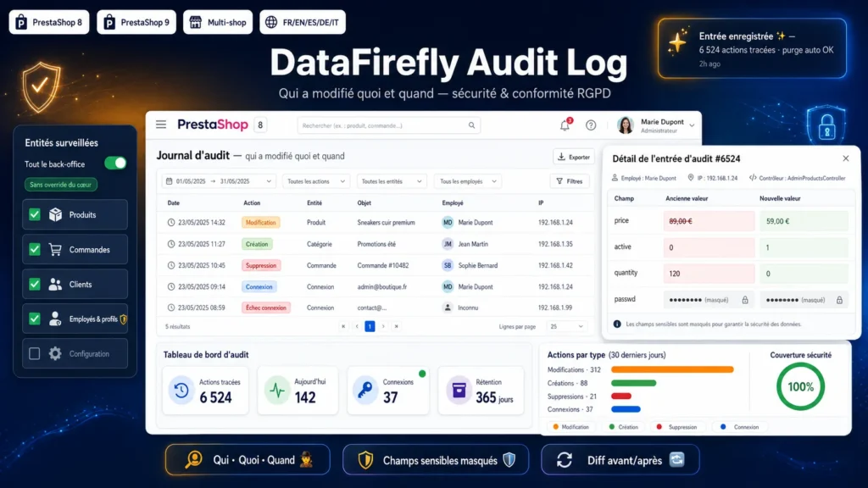Click the FR/EN/ES/DE/IT languages tag

click(303, 22)
